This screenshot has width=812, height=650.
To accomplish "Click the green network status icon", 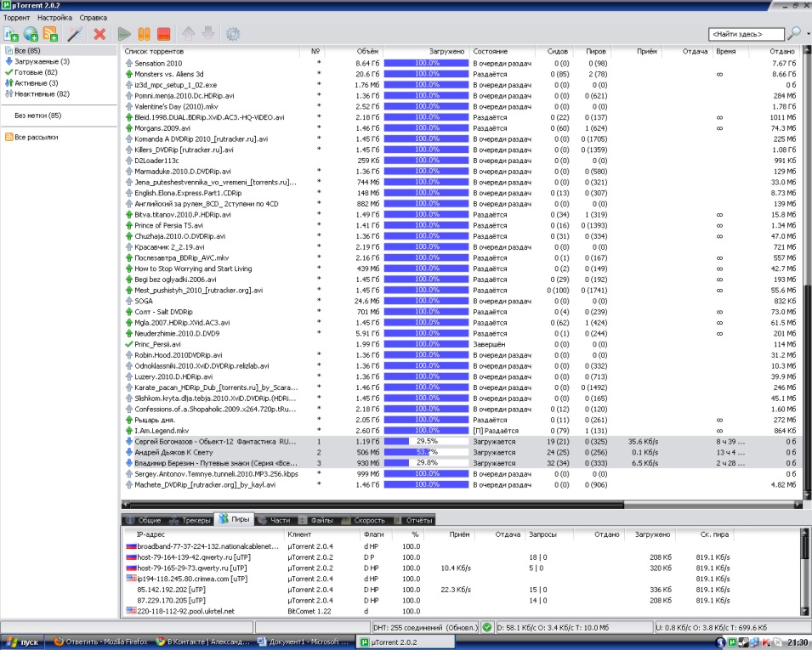I will coord(487,627).
